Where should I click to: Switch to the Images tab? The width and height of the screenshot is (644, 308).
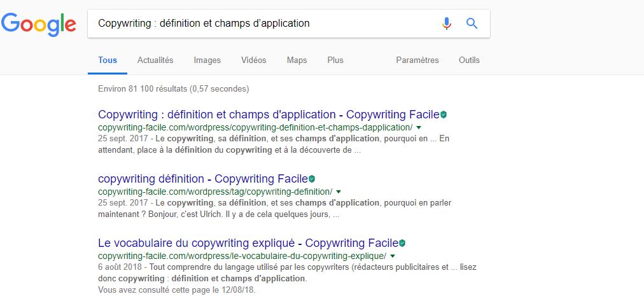207,60
